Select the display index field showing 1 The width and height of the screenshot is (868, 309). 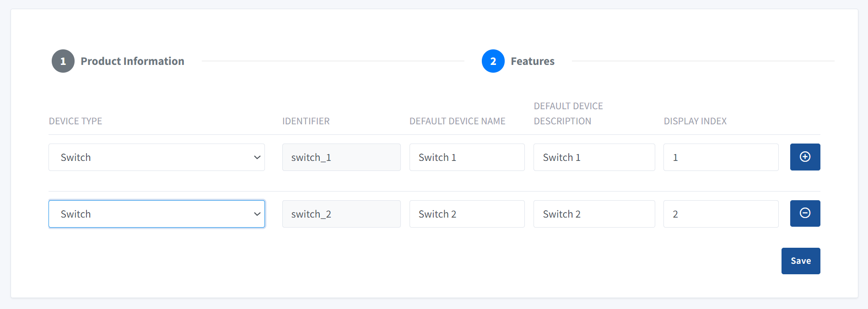721,157
